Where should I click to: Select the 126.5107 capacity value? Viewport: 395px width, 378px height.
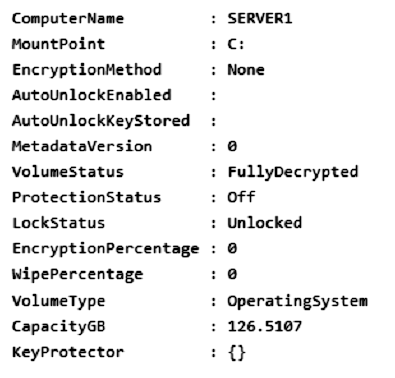point(265,326)
